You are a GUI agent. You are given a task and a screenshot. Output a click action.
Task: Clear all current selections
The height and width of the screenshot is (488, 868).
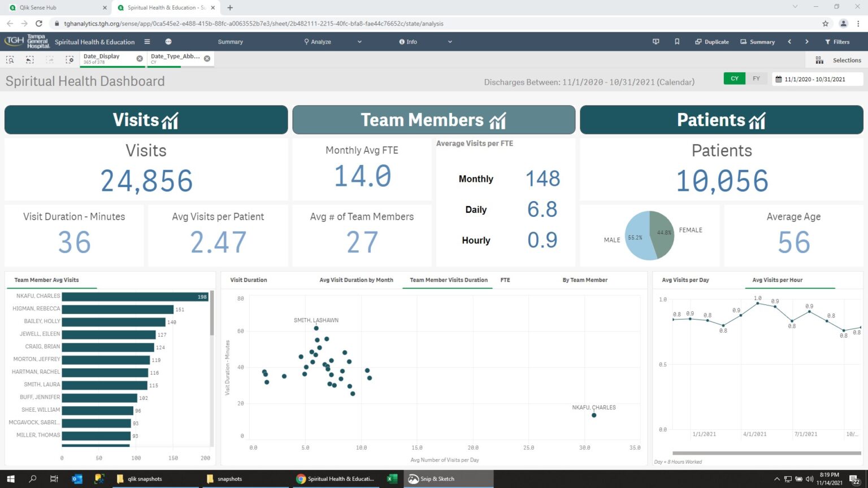pyautogui.click(x=70, y=59)
